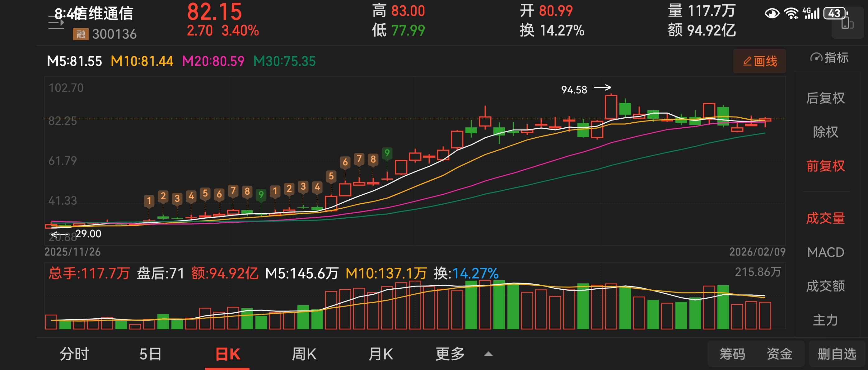Switch to the 周K tab
Screen dimensions: 868x370
[304, 354]
